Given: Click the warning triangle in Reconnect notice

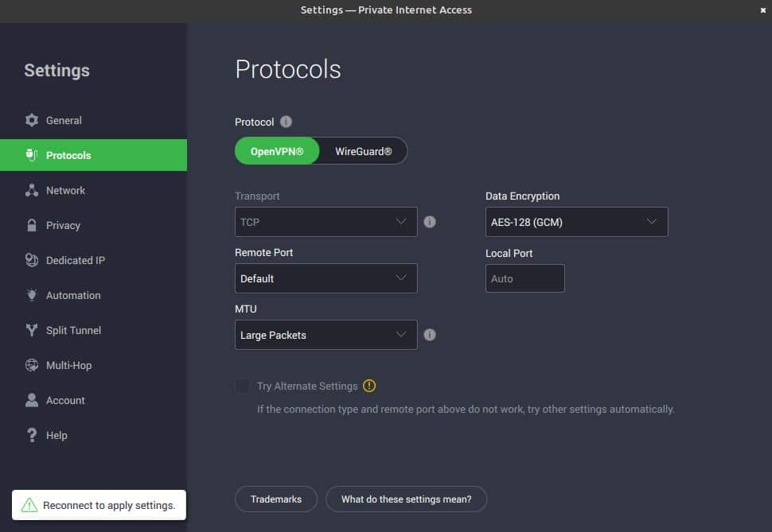Looking at the screenshot, I should pos(29,505).
